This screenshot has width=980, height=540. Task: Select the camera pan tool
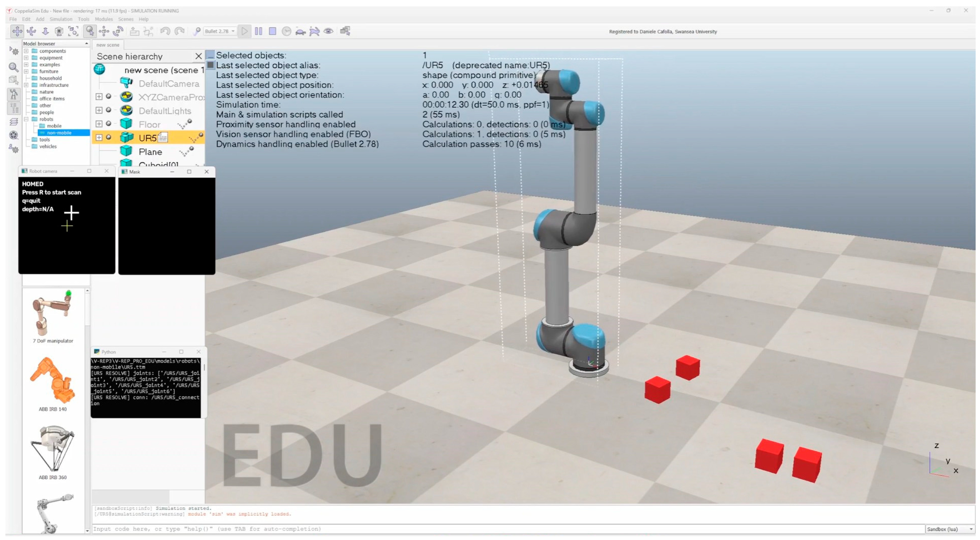click(x=17, y=31)
